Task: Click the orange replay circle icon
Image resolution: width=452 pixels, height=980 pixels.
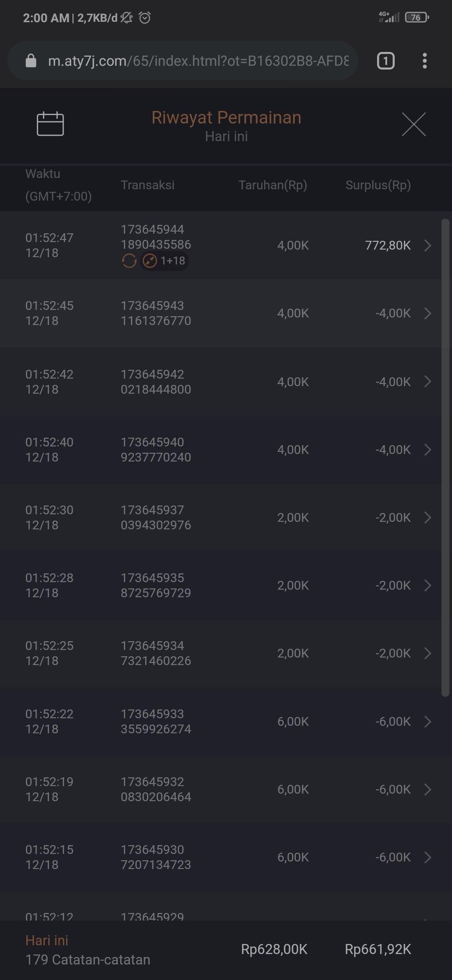Action: (129, 261)
